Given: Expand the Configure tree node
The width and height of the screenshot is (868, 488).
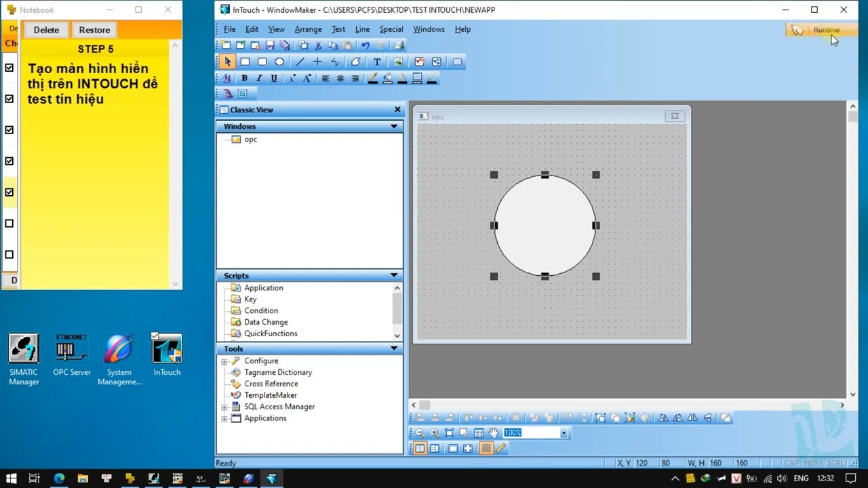Looking at the screenshot, I should [x=224, y=361].
